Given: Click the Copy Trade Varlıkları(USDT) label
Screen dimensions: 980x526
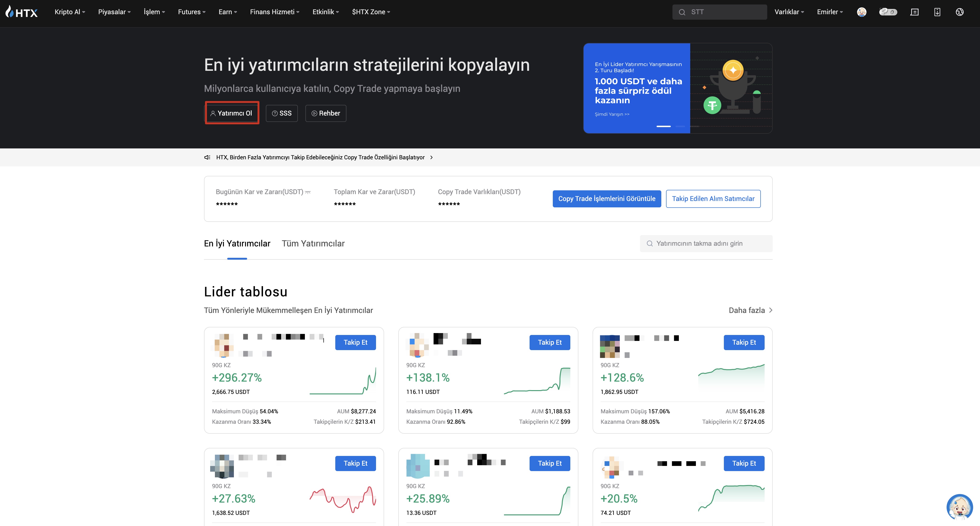Looking at the screenshot, I should coord(479,192).
